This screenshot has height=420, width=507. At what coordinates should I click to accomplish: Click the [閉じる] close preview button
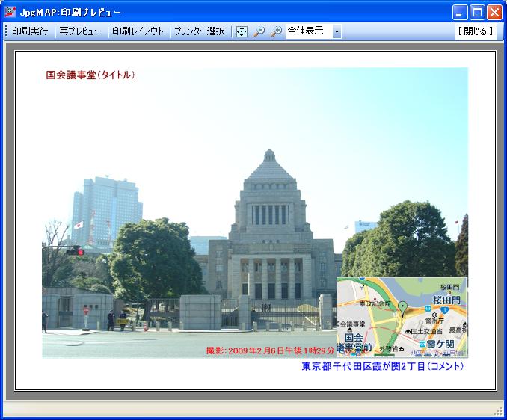(x=475, y=31)
